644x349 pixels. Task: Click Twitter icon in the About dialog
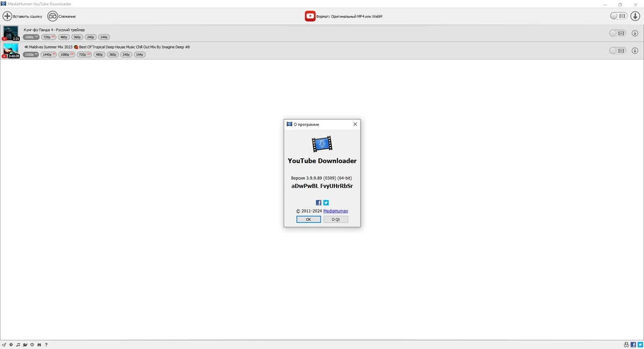326,203
